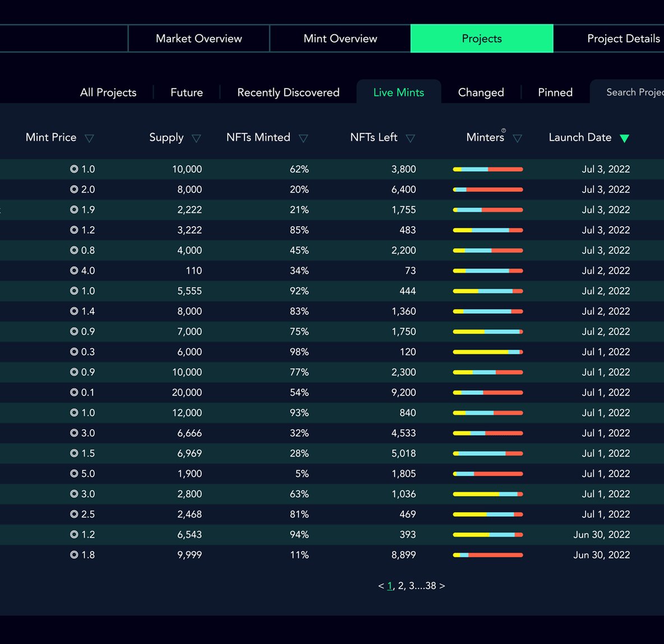This screenshot has width=664, height=644.
Task: Sort by Minters triangle
Action: pyautogui.click(x=518, y=138)
